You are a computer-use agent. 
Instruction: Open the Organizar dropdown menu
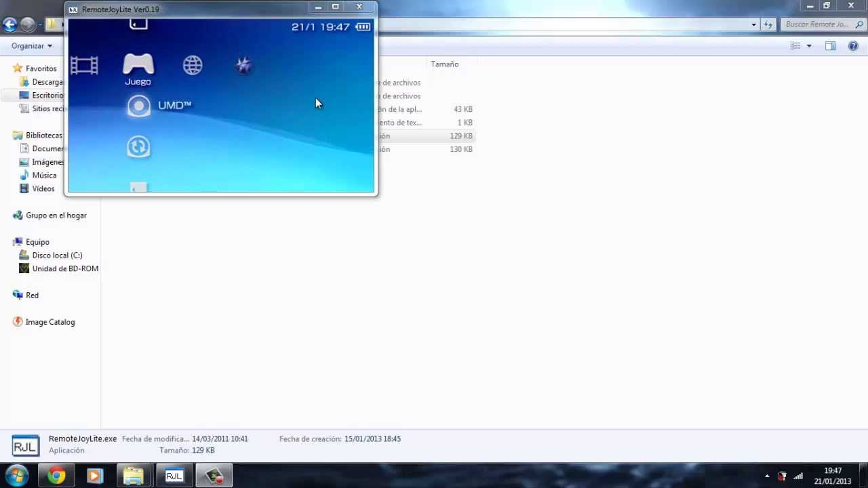tap(32, 46)
